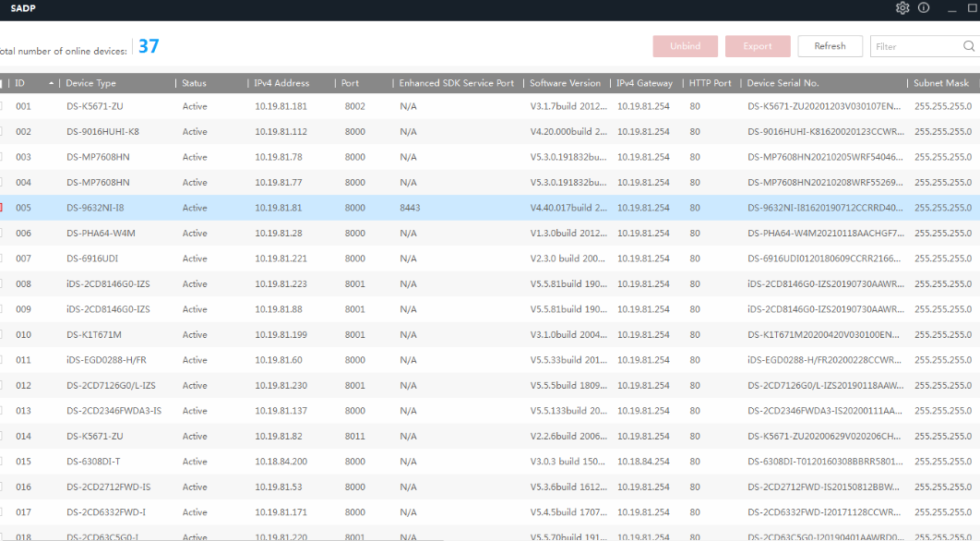The height and width of the screenshot is (541, 980).
Task: Click IP address 10.19.81.223
Action: coord(281,284)
